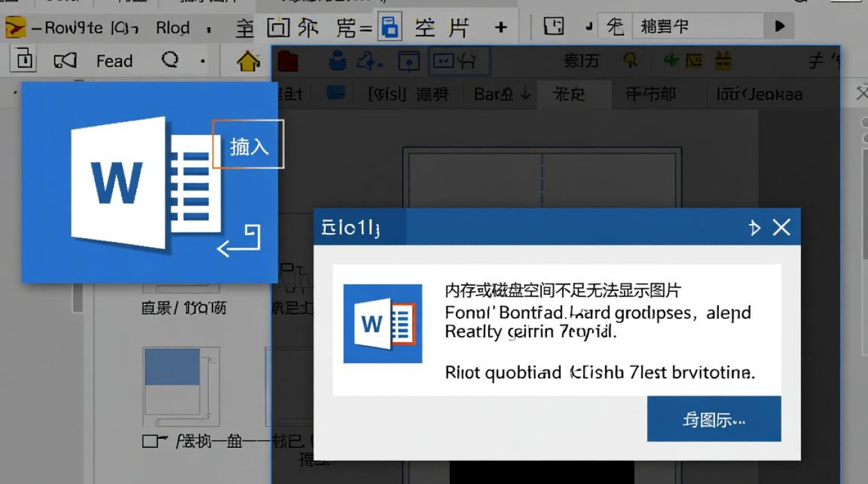Open the tab between highlighted tab and Jeokaa
868x484 pixels.
651,94
